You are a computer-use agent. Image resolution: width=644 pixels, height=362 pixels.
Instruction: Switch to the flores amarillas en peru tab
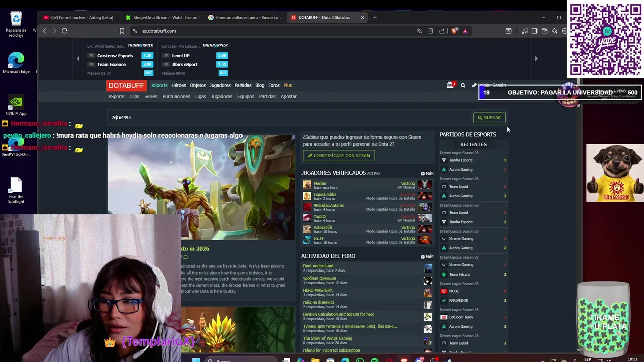245,17
